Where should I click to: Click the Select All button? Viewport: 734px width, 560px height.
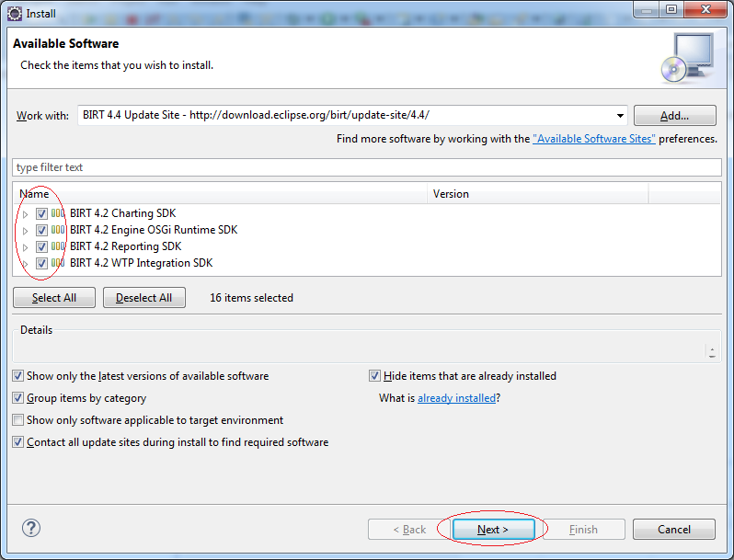click(54, 298)
